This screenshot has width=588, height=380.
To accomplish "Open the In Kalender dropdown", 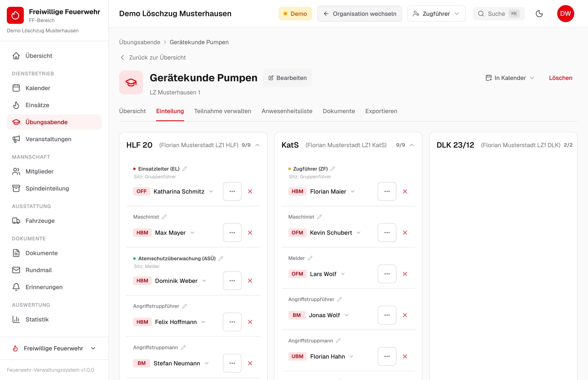I will pos(510,78).
